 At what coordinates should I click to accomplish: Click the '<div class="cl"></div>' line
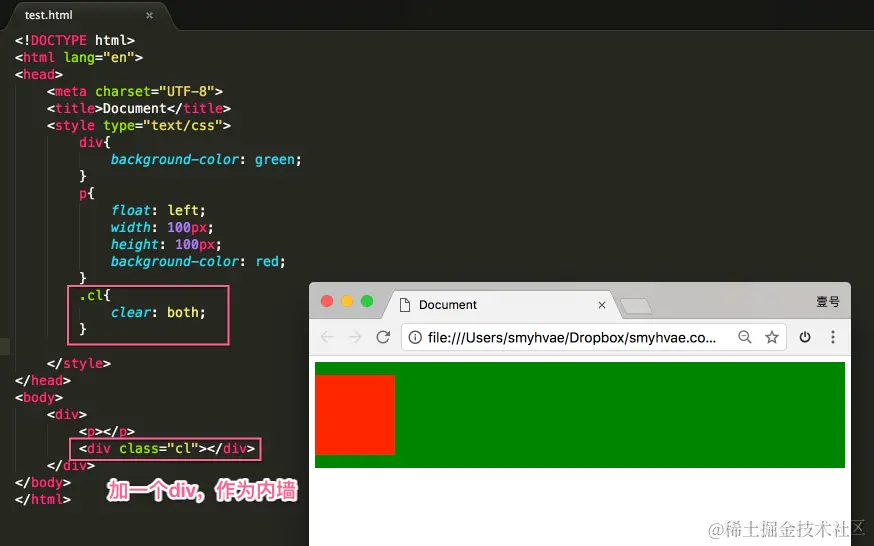pos(167,448)
